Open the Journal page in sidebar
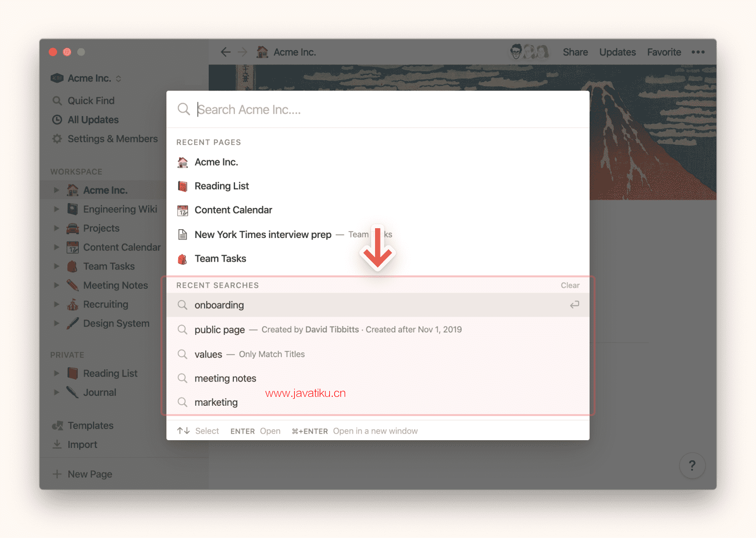The height and width of the screenshot is (538, 756). click(x=100, y=392)
